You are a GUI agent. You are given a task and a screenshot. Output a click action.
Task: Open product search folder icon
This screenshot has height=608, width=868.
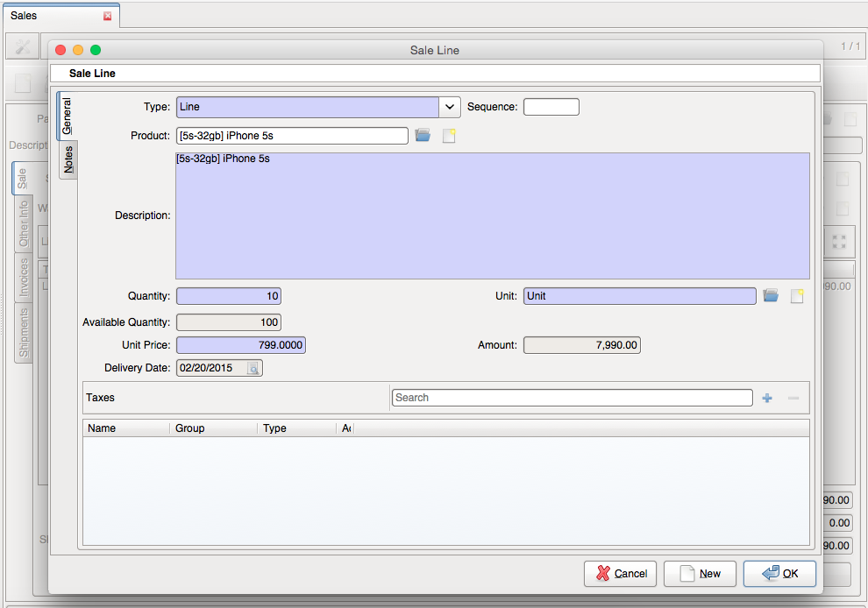click(x=423, y=136)
